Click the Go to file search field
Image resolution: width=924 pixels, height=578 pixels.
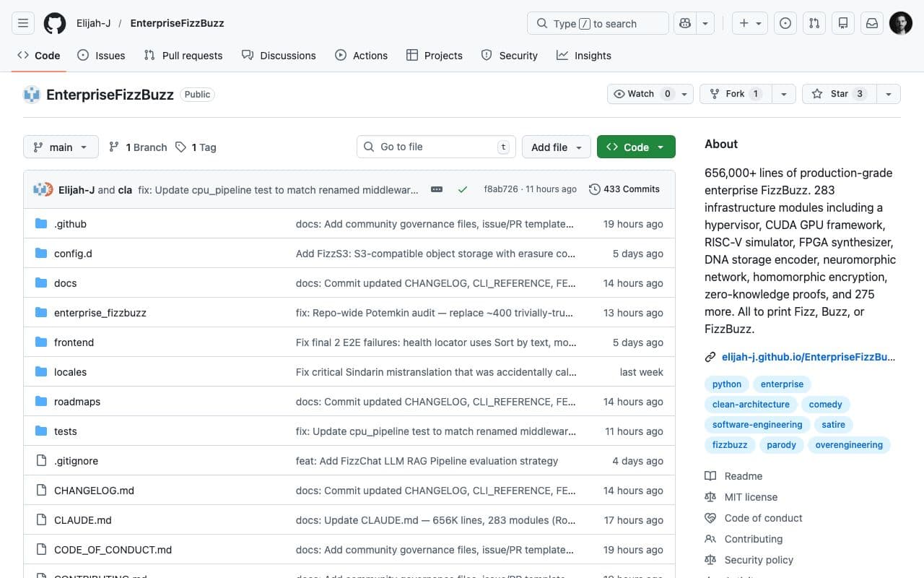click(436, 147)
